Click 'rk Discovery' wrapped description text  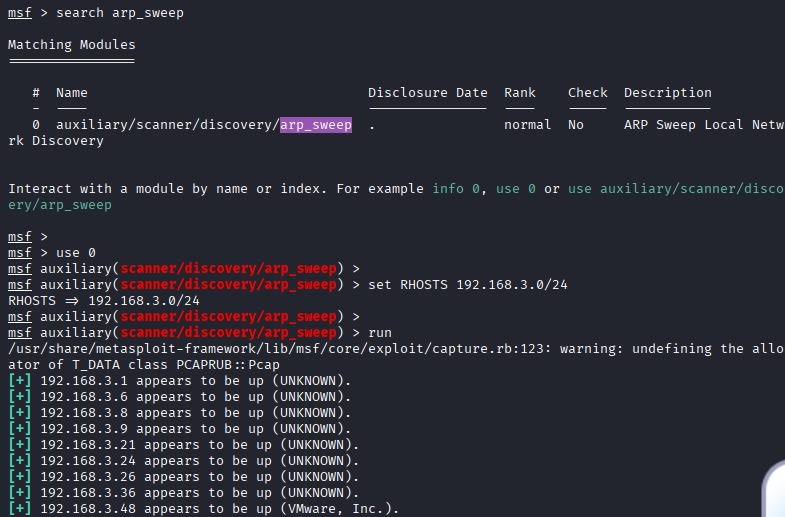coord(56,141)
